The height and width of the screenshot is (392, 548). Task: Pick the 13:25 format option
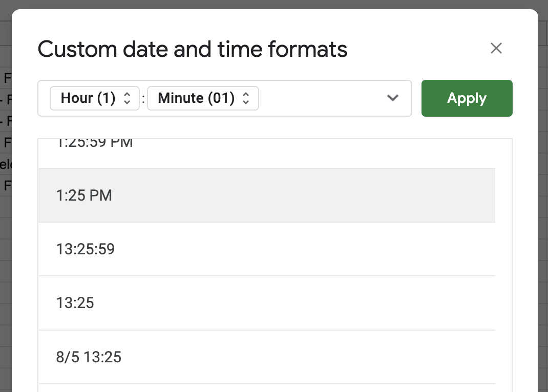(267, 302)
